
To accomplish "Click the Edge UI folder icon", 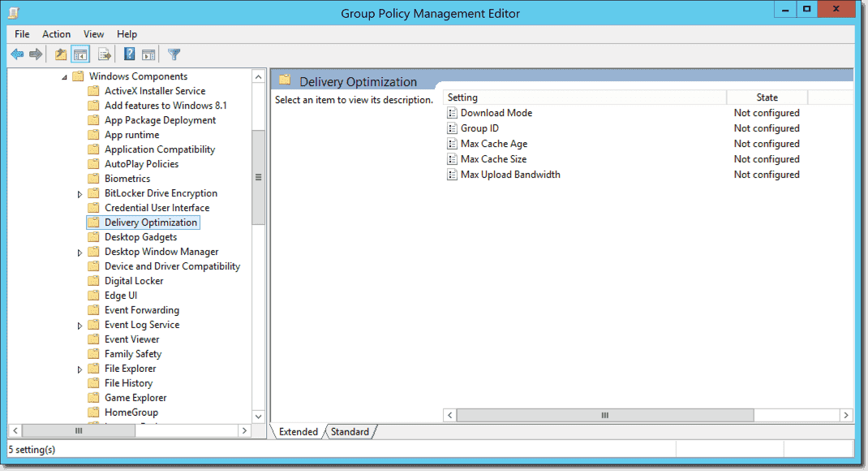I will coord(93,296).
